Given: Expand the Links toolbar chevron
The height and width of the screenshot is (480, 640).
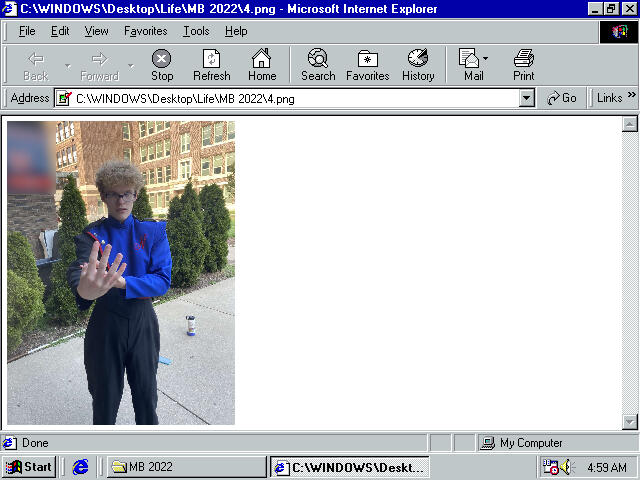Looking at the screenshot, I should pos(631,97).
